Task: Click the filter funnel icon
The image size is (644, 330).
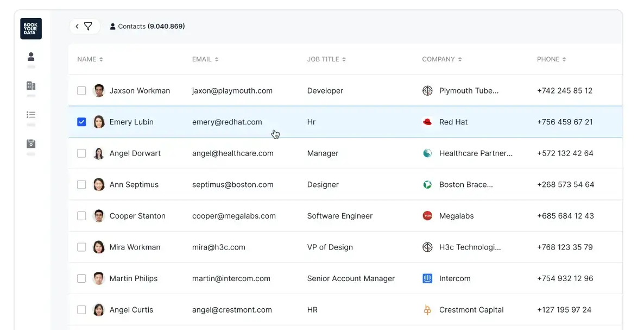Action: (x=88, y=26)
